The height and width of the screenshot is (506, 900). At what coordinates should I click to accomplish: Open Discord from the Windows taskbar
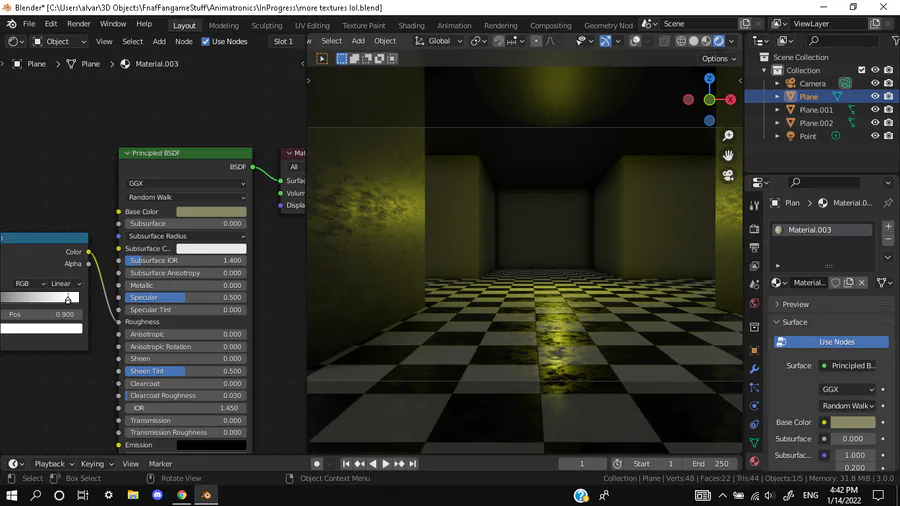coord(157,495)
